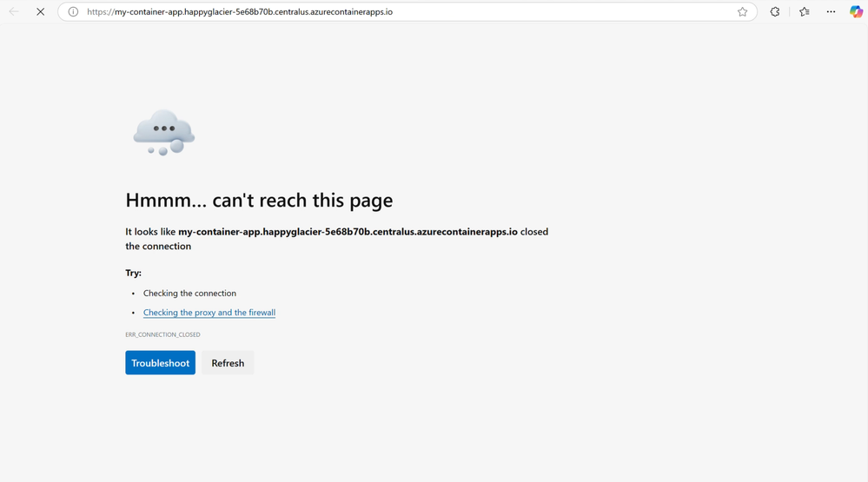Click the address bar URL field
The width and height of the screenshot is (868, 482).
[407, 11]
